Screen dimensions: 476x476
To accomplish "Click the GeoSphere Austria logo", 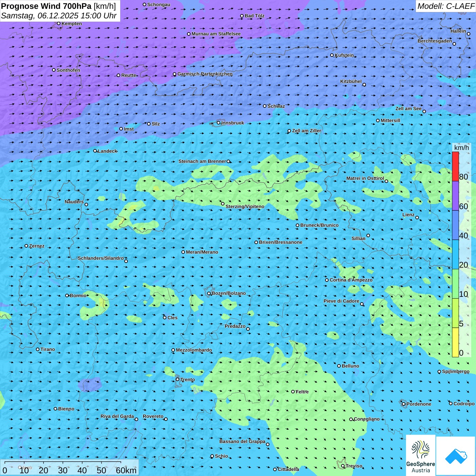I will point(421,455).
